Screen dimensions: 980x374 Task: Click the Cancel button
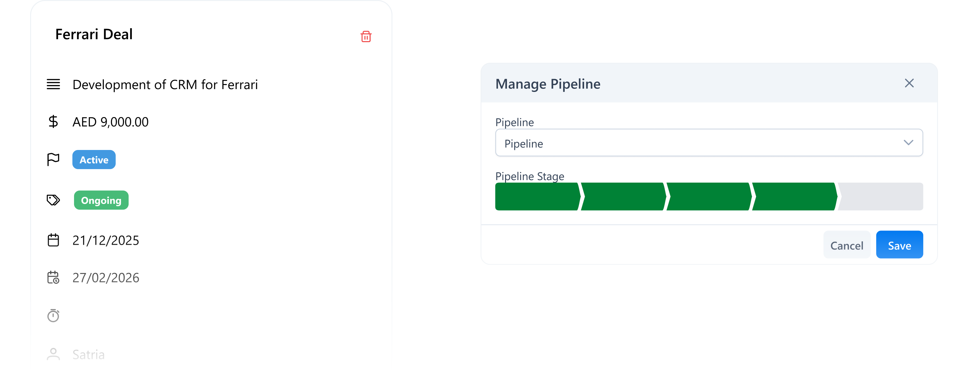[847, 245]
